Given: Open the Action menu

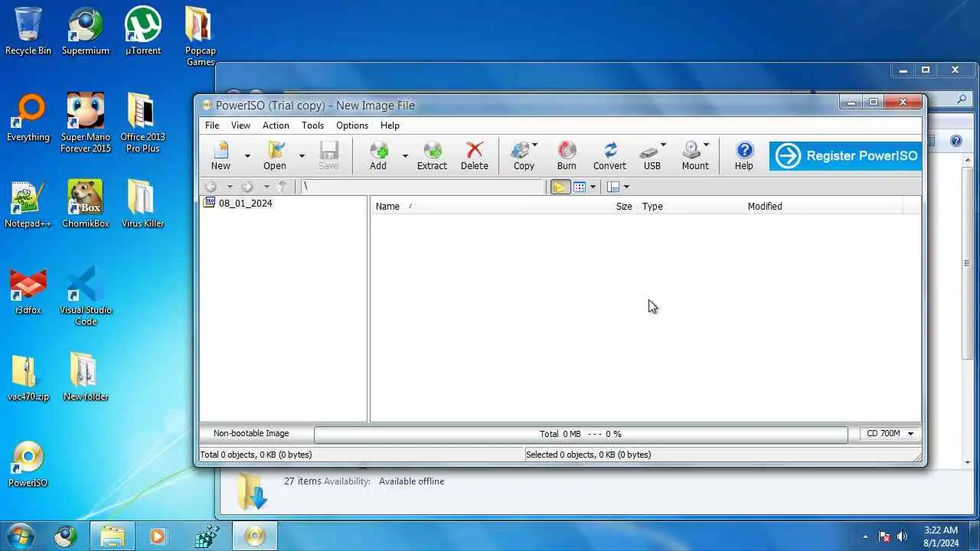Looking at the screenshot, I should (276, 126).
